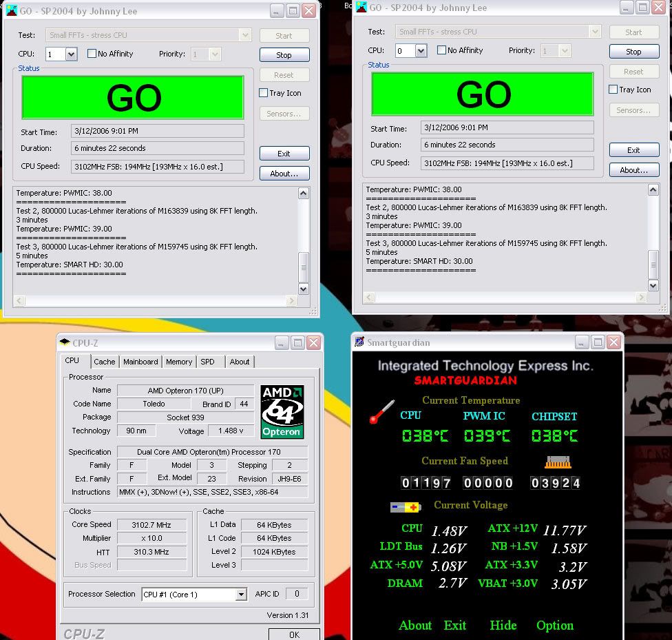Close the CPU-Z window
Viewport: 672px width, 640px height.
pos(314,343)
